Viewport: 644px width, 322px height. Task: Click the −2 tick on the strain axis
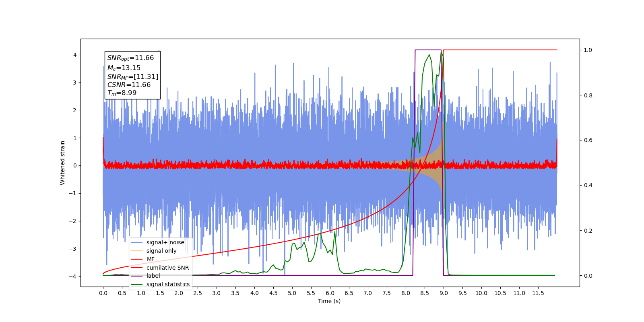pos(72,221)
